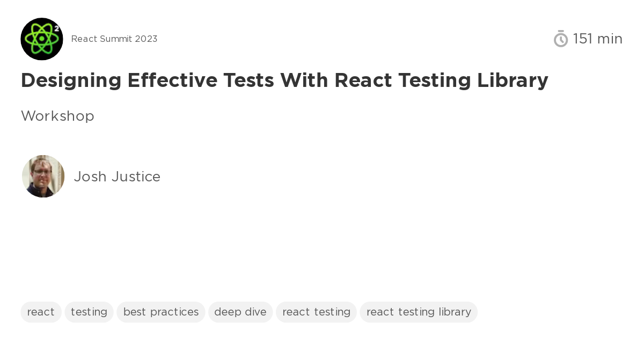Pick the "deep dive" tag
Viewport: 644px width, 337px height.
[240, 312]
